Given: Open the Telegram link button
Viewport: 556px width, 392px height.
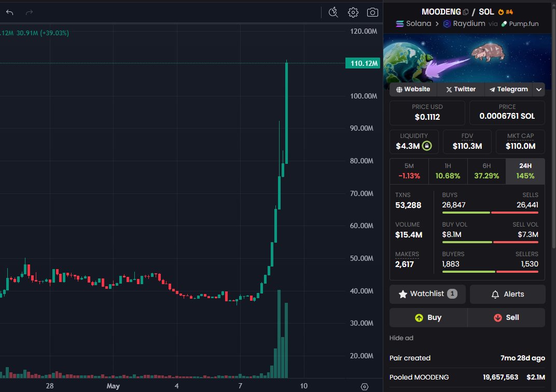Looking at the screenshot, I should coord(508,89).
